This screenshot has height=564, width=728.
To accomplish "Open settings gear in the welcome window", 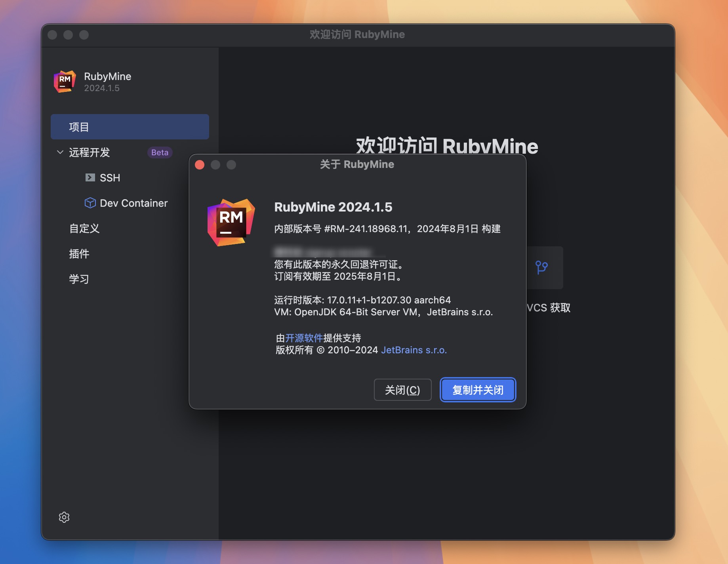I will [x=64, y=517].
